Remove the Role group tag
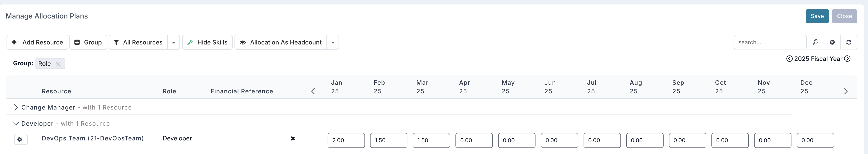The width and height of the screenshot is (868, 154). click(x=58, y=64)
